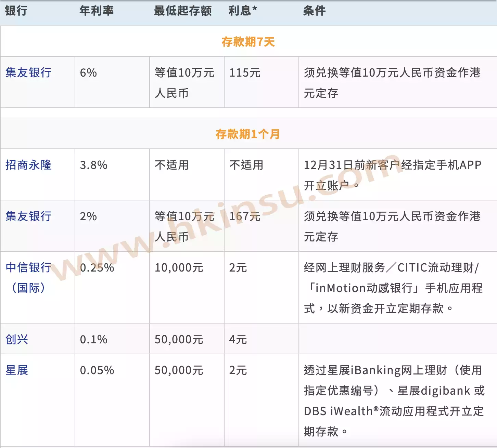Click 2元 in the 中信银行 row

pyautogui.click(x=238, y=267)
